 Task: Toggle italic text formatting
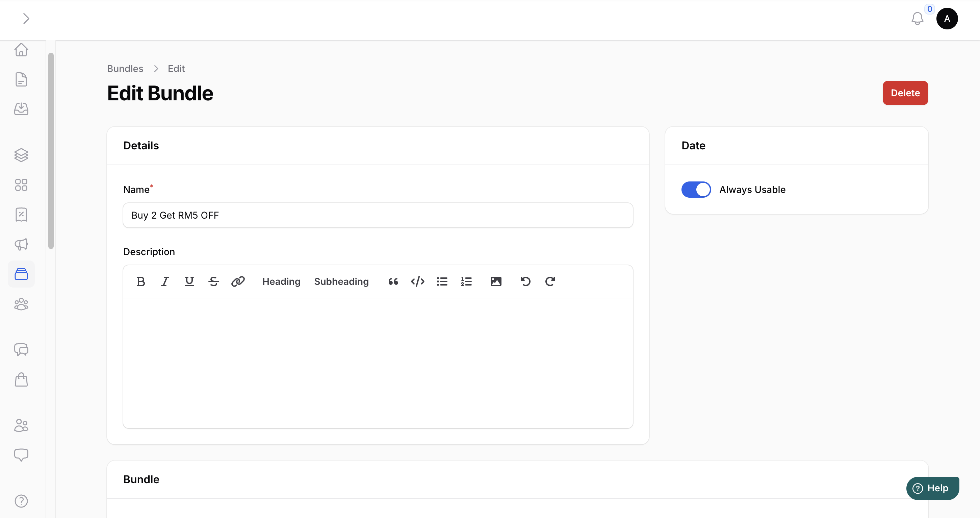pyautogui.click(x=165, y=281)
